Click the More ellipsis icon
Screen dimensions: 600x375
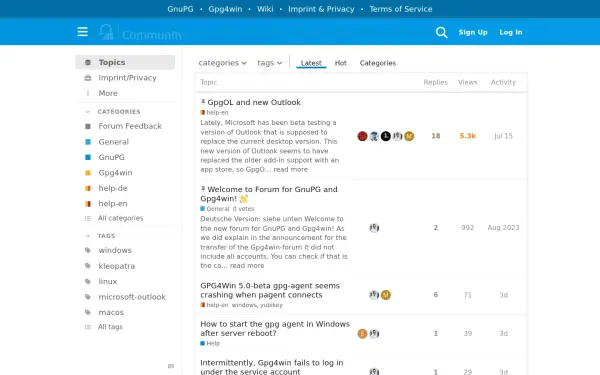(x=88, y=93)
